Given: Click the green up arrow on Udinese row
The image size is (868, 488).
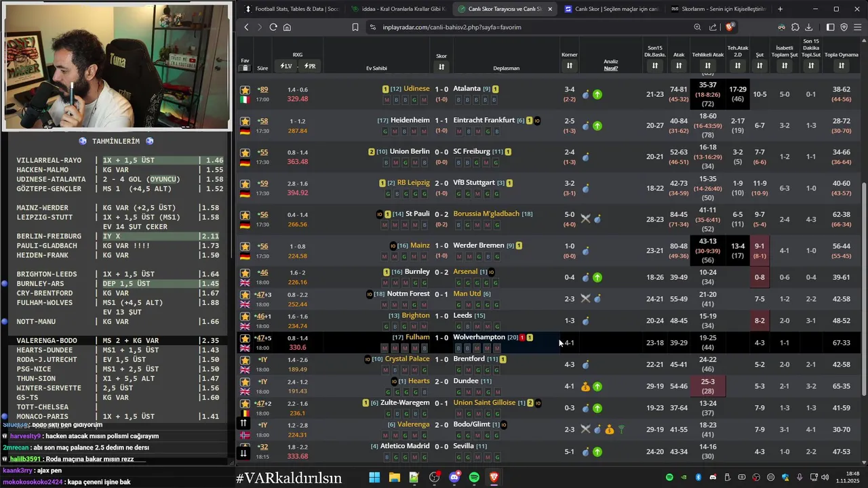Looking at the screenshot, I should [x=597, y=95].
